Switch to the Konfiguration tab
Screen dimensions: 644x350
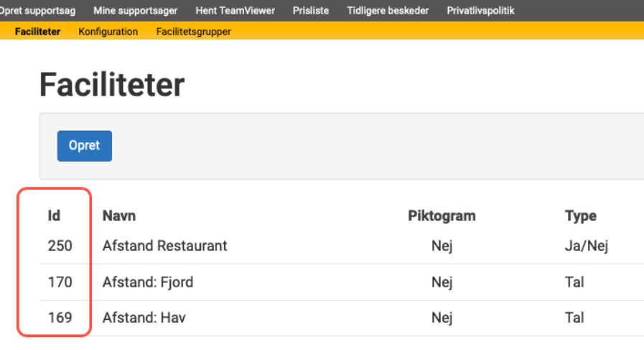click(x=108, y=32)
